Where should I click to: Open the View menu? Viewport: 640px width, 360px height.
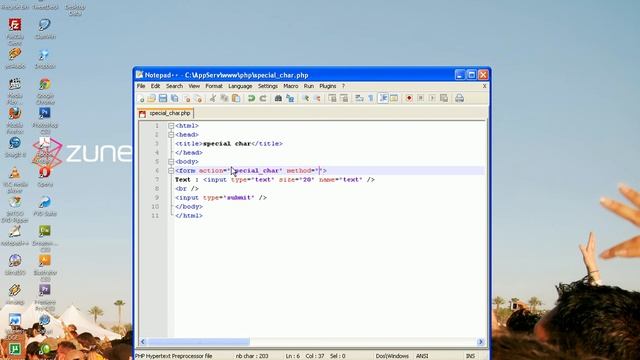tap(194, 86)
